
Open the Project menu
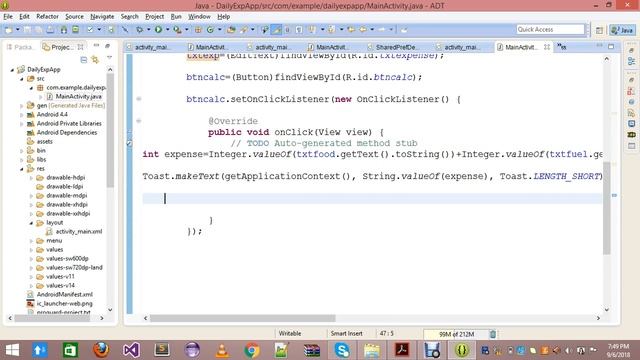pyautogui.click(x=154, y=16)
